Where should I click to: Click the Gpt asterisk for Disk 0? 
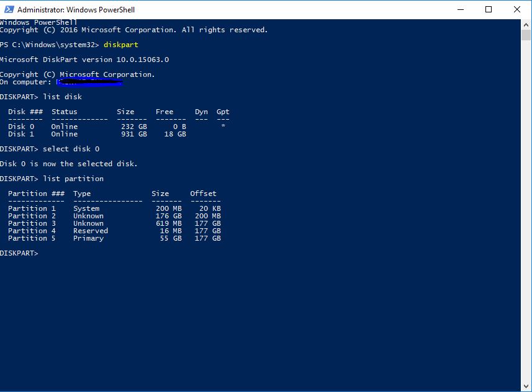coord(223,127)
